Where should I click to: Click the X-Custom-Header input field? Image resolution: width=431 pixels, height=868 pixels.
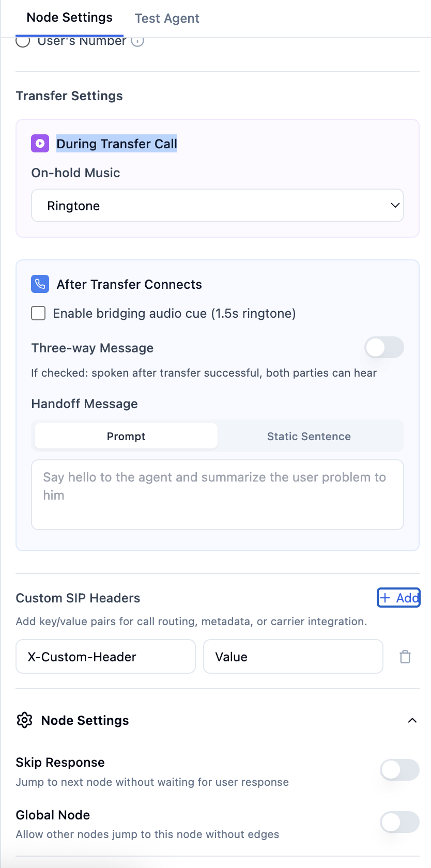click(x=105, y=656)
